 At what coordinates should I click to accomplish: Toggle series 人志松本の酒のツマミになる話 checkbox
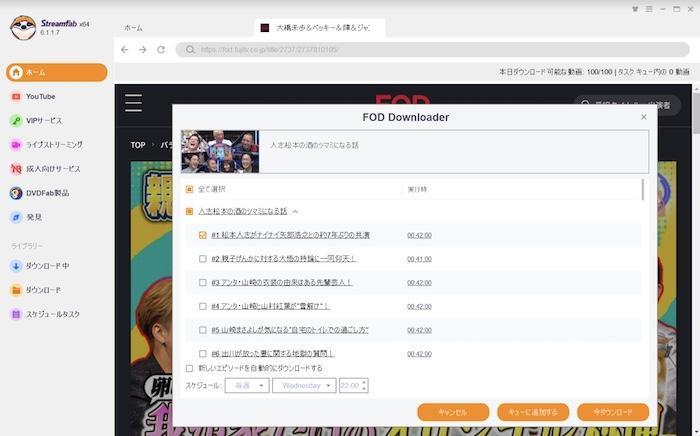[189, 211]
